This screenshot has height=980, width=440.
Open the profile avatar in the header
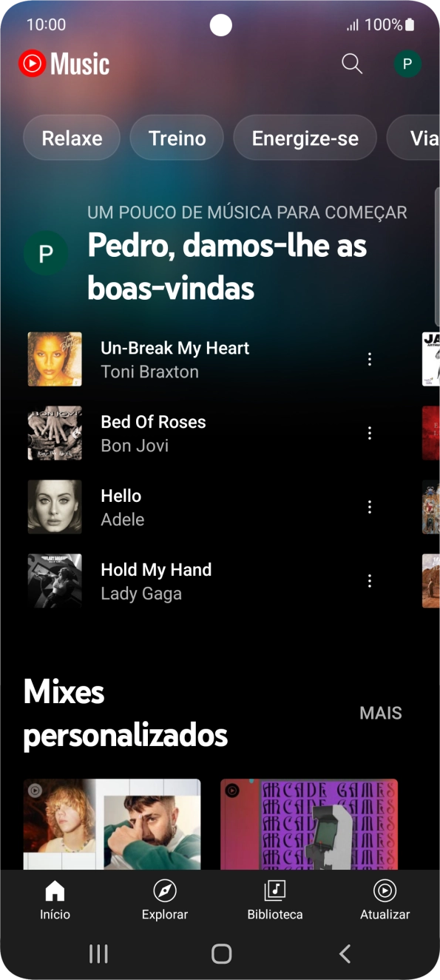[x=407, y=64]
